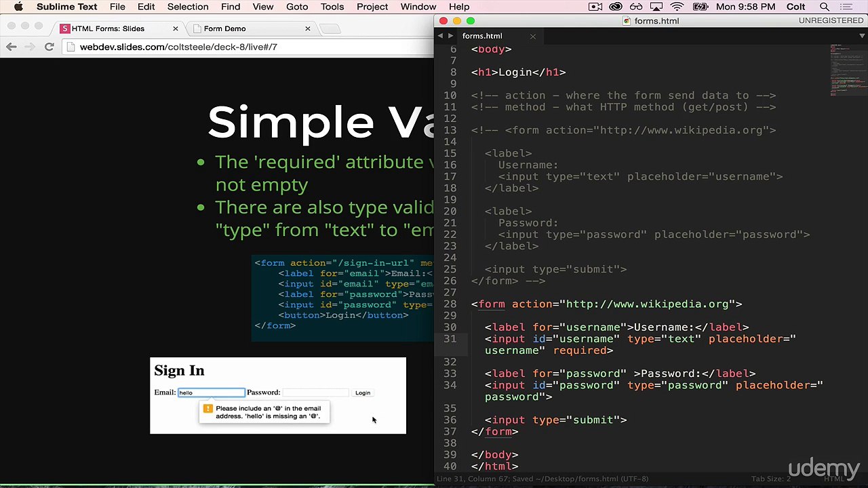Click input type submit on line 36
This screenshot has height=488, width=868.
tap(556, 420)
